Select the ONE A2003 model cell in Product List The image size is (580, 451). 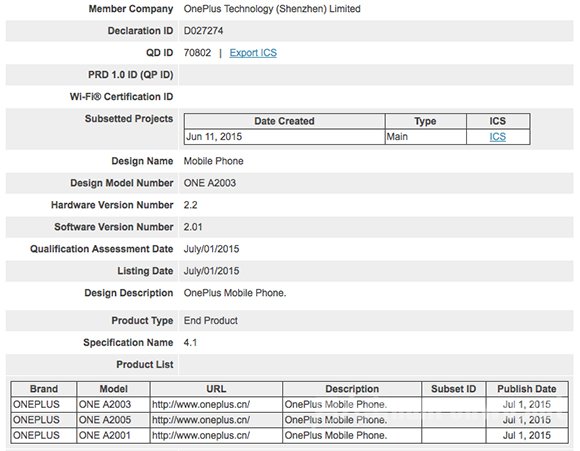click(113, 404)
